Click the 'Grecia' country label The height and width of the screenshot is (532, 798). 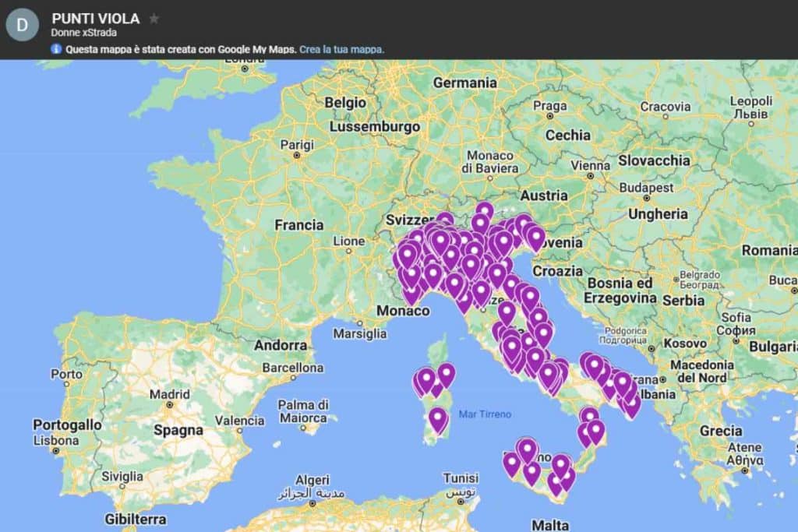pos(721,432)
